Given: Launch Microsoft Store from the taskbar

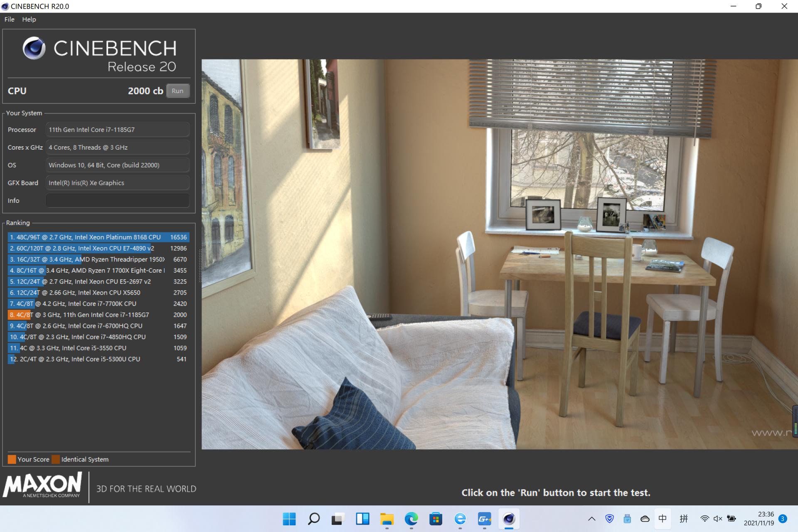Looking at the screenshot, I should click(x=436, y=519).
